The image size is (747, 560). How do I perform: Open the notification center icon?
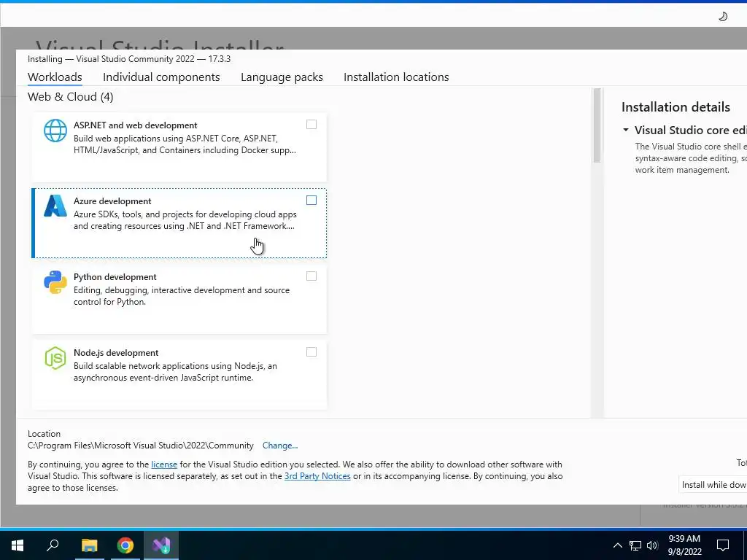pos(723,545)
